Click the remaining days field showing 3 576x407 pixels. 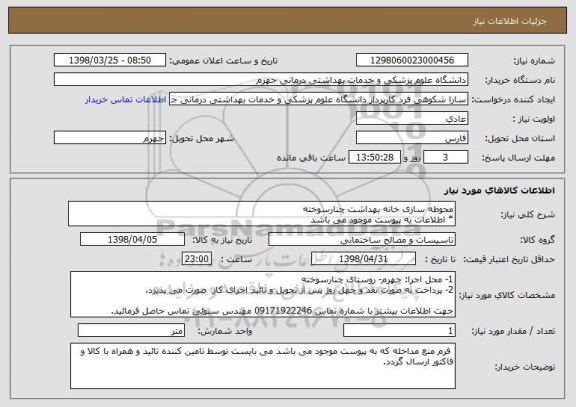point(445,158)
